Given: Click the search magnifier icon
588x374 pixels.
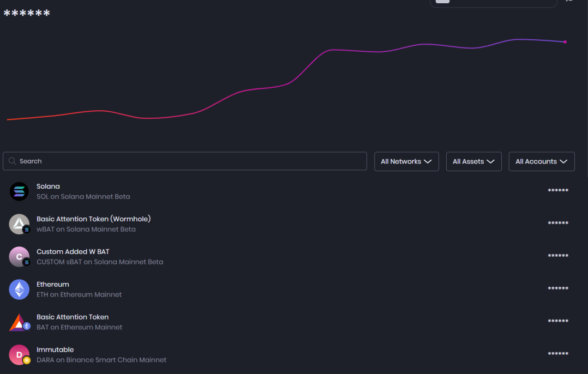Looking at the screenshot, I should coord(13,161).
